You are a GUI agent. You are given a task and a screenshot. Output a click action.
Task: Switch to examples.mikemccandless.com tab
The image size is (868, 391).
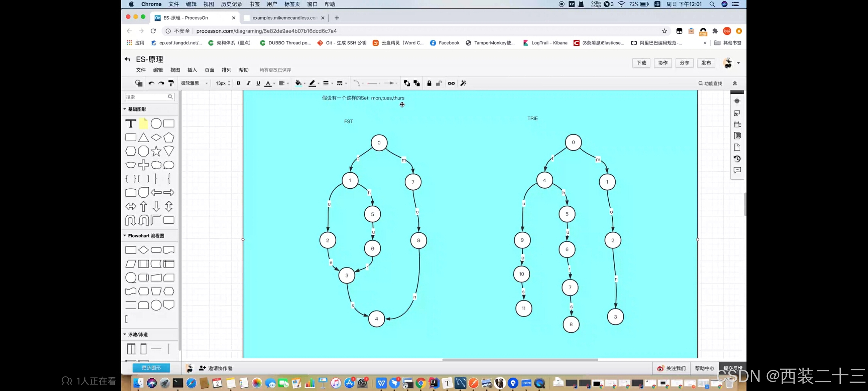[x=284, y=18]
